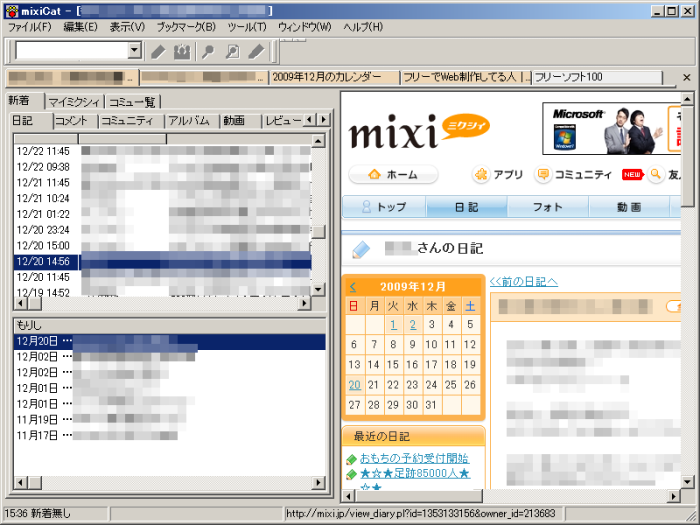Select the 12月20日 entry in lower list

coord(170,342)
